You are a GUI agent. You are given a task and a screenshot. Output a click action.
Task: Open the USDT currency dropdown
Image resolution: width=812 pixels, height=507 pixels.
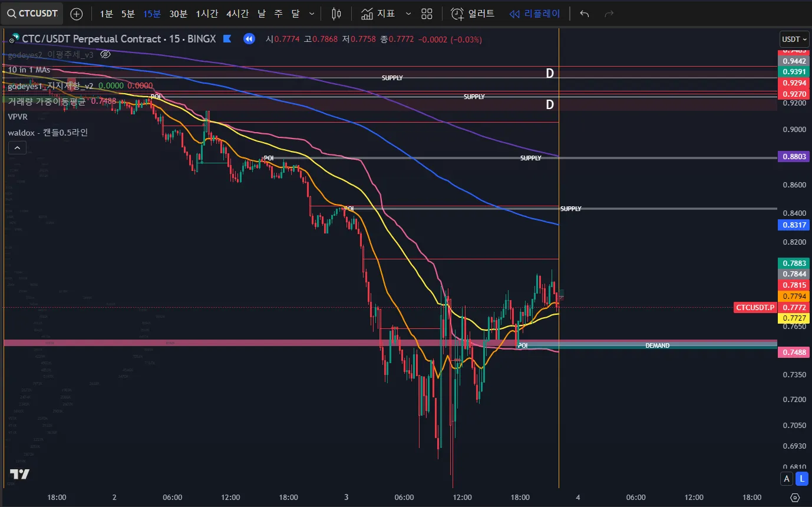pos(794,39)
